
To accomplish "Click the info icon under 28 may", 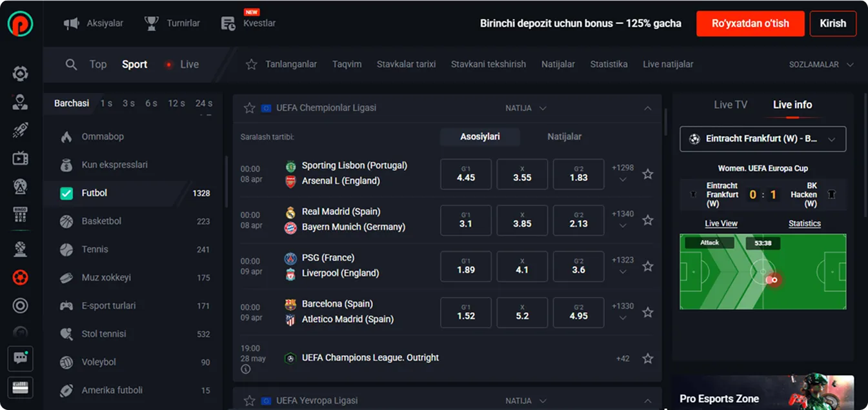I will tap(246, 369).
